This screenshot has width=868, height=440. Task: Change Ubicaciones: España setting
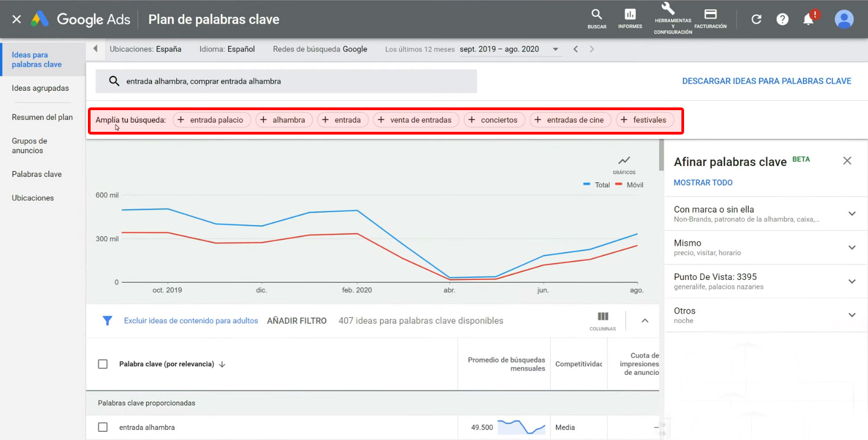pos(145,49)
